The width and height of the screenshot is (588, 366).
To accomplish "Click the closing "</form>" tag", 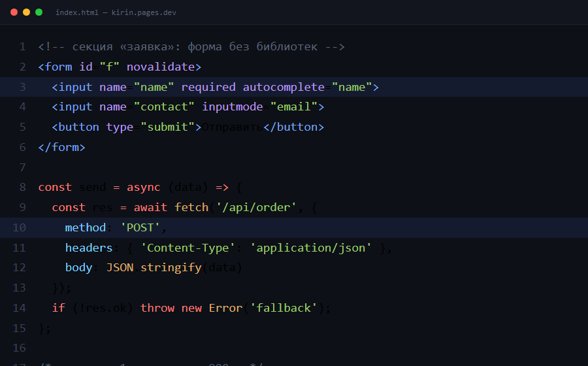I will click(x=61, y=147).
